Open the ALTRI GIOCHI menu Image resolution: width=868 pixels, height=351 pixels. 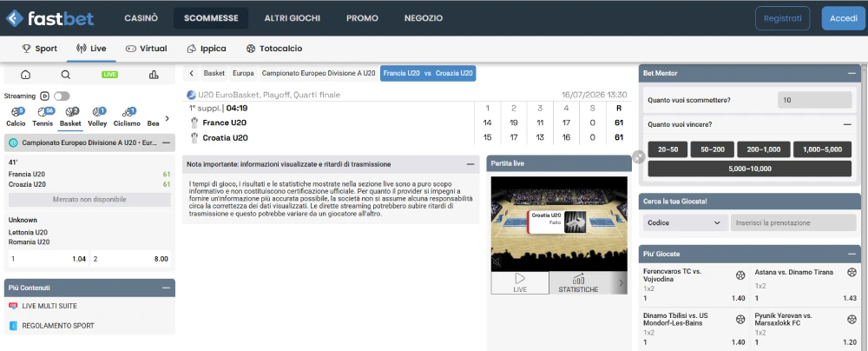(x=293, y=17)
